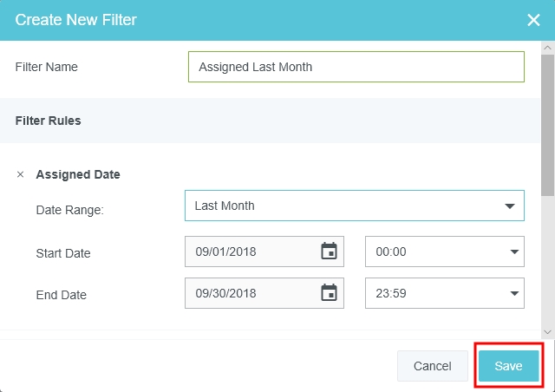
Task: Open the End Date calendar picker
Action: (x=329, y=293)
